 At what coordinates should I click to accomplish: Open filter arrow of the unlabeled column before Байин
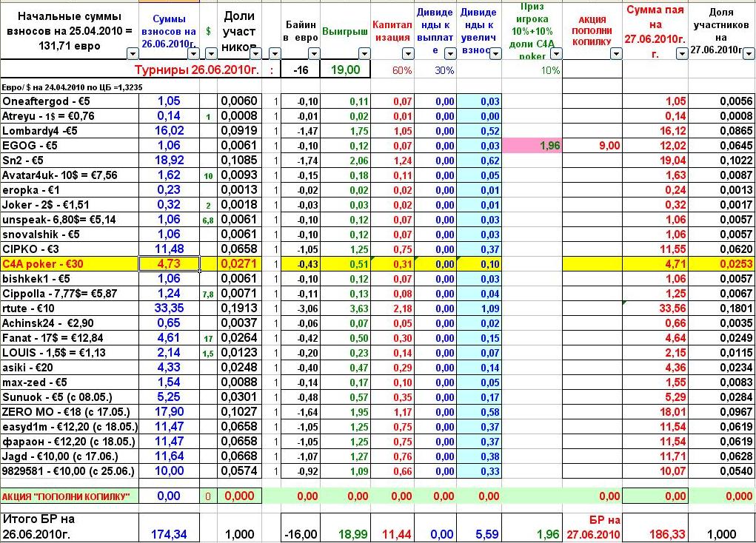(275, 53)
